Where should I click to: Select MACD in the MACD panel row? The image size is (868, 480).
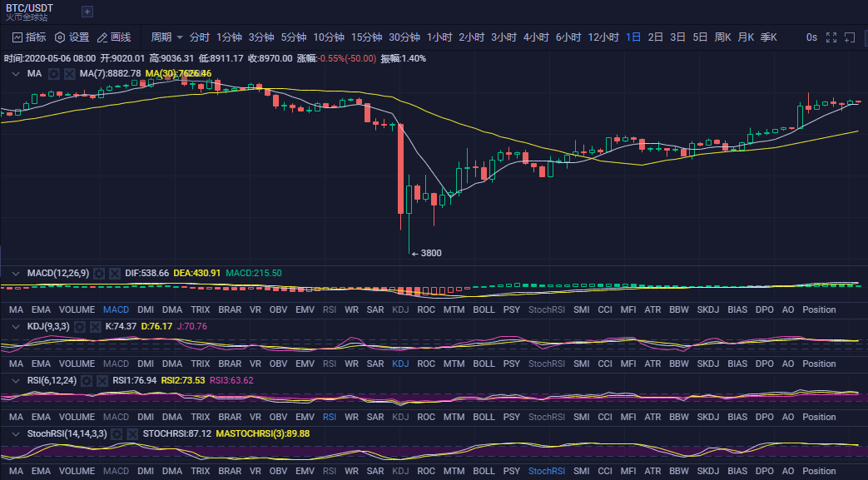coord(117,309)
